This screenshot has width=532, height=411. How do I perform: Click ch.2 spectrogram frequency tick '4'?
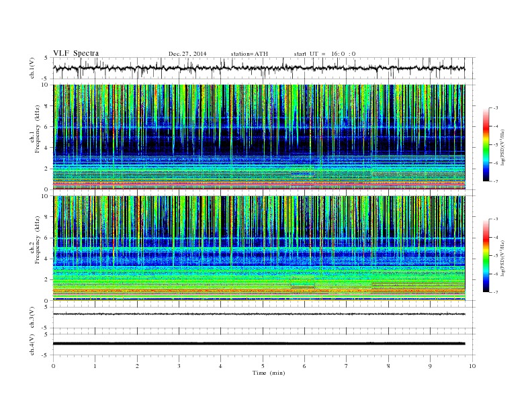tap(46, 259)
